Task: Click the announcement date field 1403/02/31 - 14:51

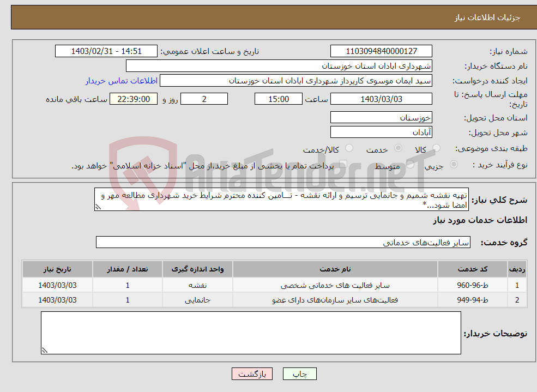Action: (x=106, y=51)
